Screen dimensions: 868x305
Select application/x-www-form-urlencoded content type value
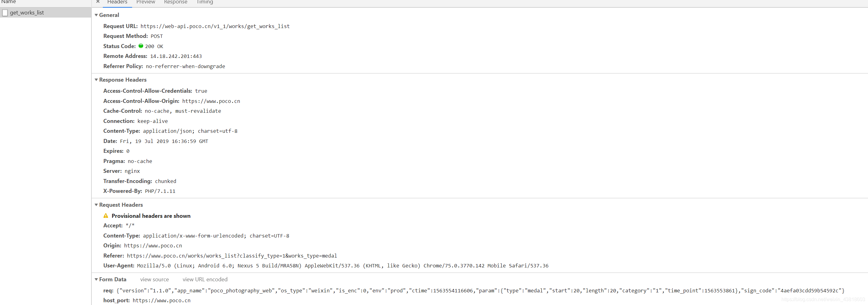216,236
